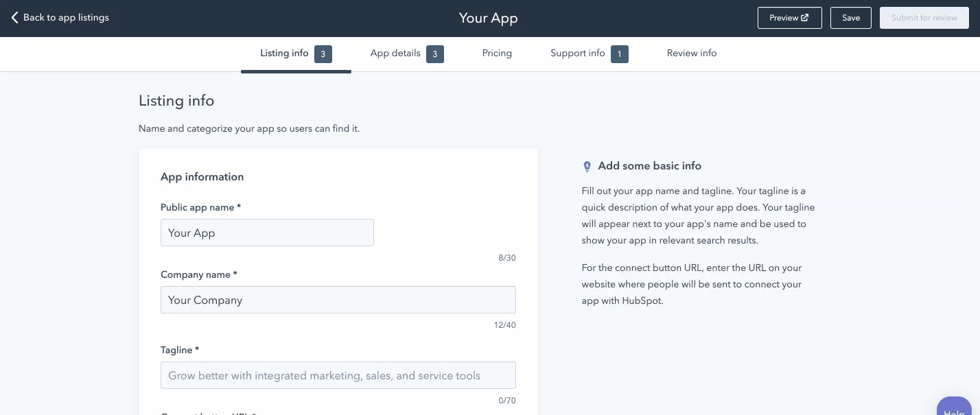Click the badge on Support info tab
This screenshot has height=415, width=980.
coord(619,54)
